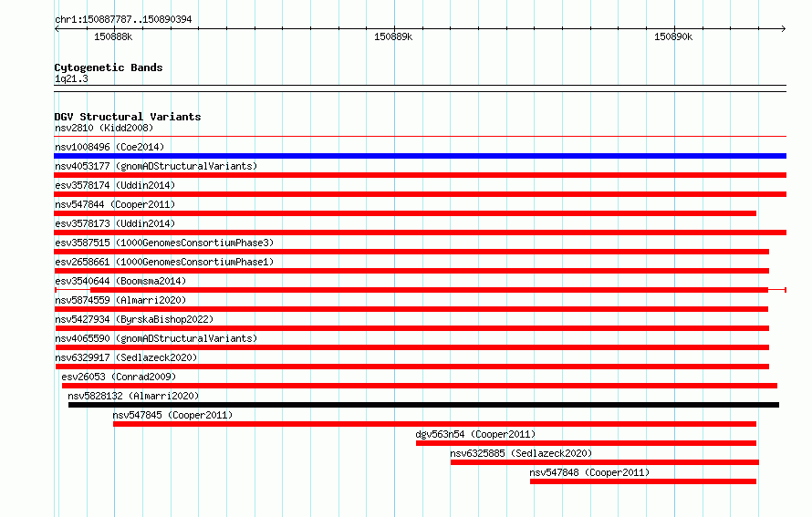Click esv2658661 1000GenomesConsortiumPhase1 label
The height and width of the screenshot is (517, 812).
click(x=164, y=262)
